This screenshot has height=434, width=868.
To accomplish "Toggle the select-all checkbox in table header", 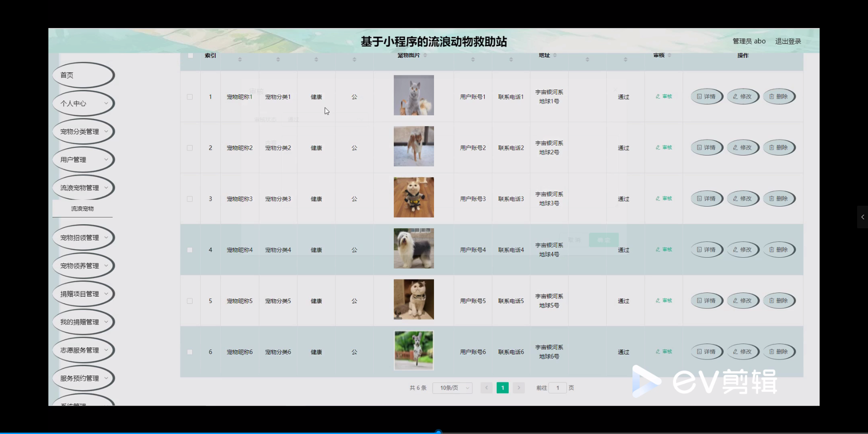I will [190, 55].
